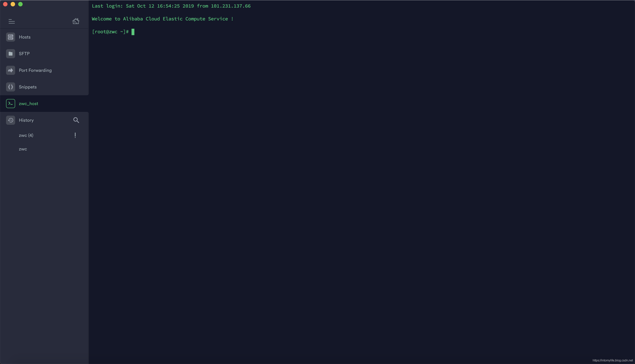Toggle the History section label
Viewport: 635px width, 364px height.
(x=26, y=120)
